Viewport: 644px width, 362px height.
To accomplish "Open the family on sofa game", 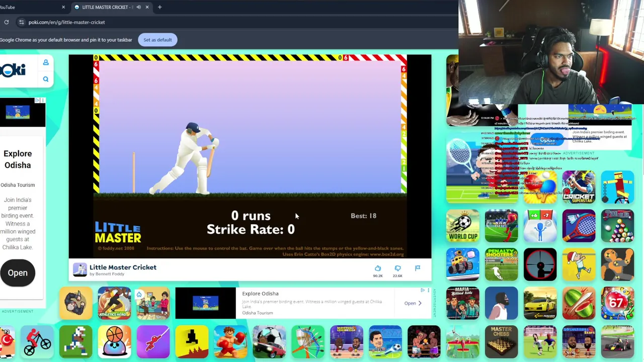I will pos(153,303).
